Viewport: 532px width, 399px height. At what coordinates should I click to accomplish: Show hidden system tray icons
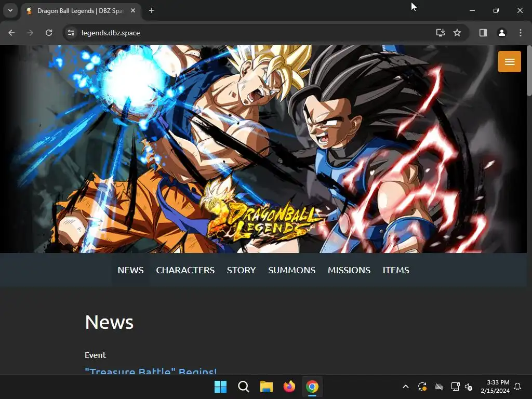[x=406, y=387]
